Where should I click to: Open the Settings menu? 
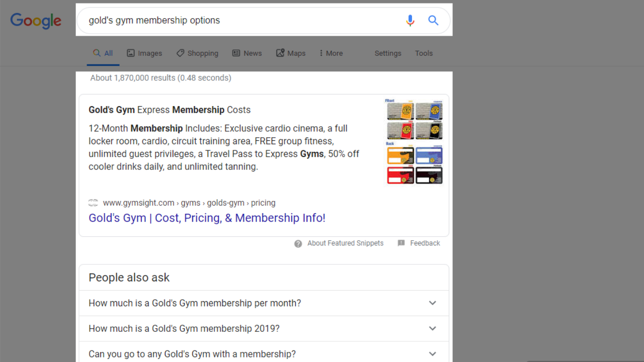[388, 53]
